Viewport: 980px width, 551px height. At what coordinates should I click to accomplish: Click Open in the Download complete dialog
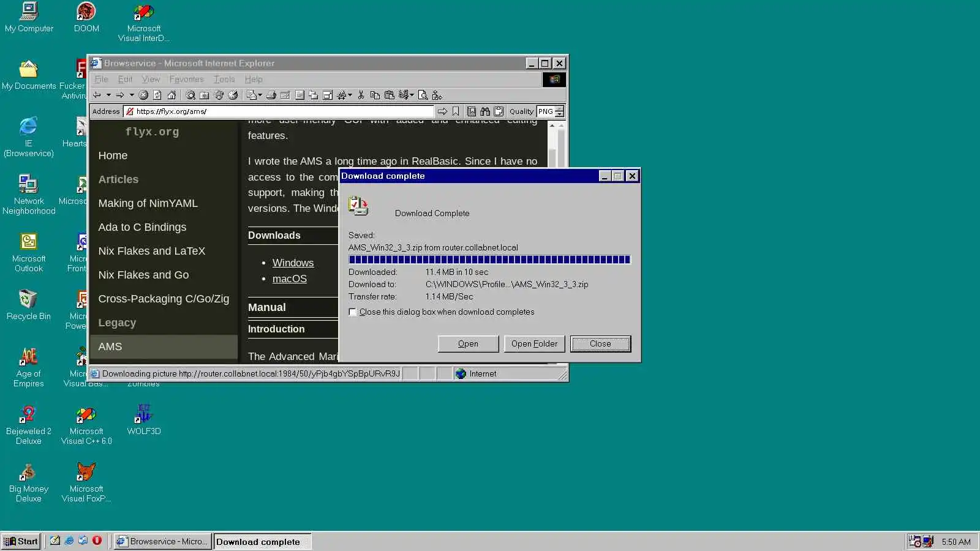469,344
